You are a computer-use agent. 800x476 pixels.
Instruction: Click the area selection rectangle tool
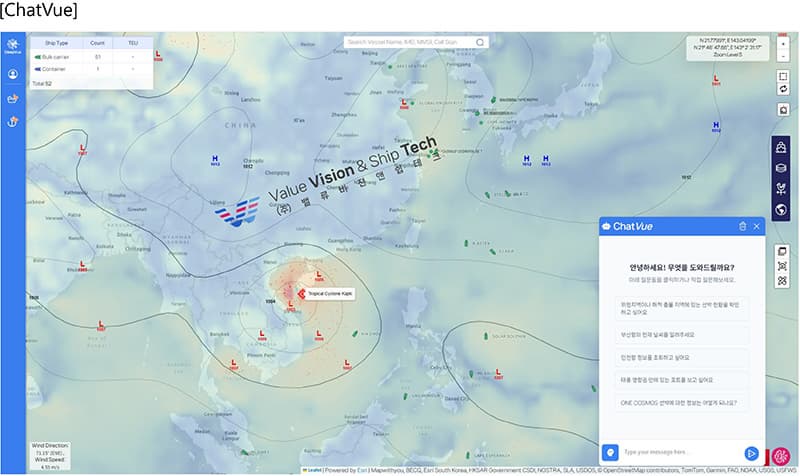tap(782, 73)
